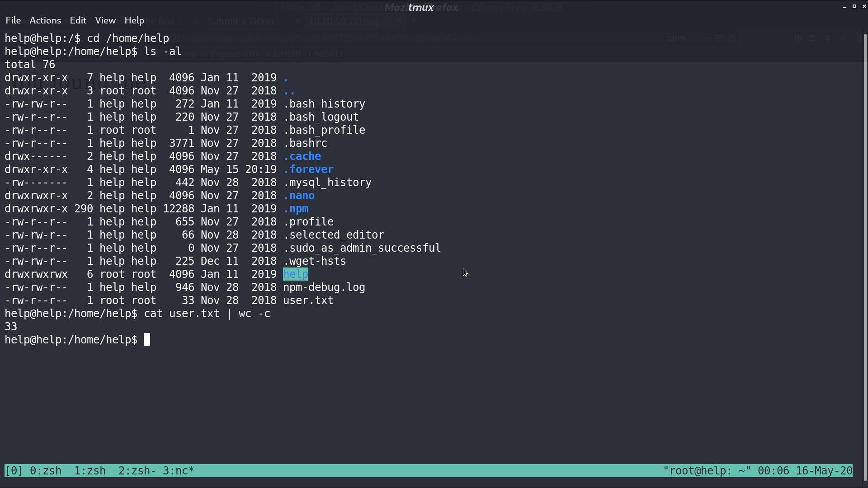Open the File menu
This screenshot has width=868, height=488.
(13, 20)
